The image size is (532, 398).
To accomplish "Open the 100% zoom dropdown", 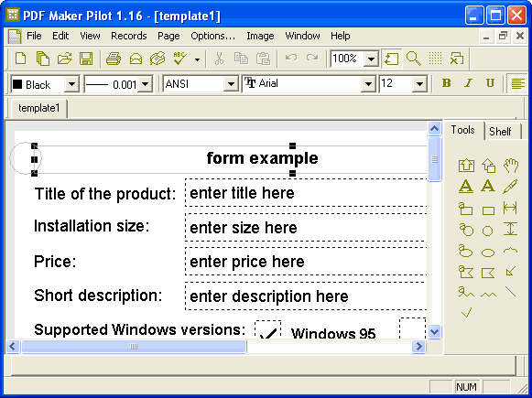I will click(371, 59).
